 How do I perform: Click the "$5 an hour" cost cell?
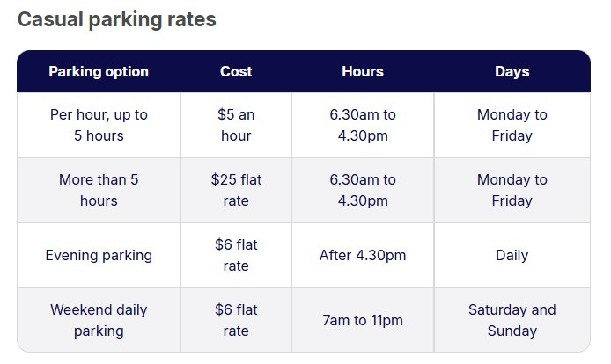click(x=236, y=125)
